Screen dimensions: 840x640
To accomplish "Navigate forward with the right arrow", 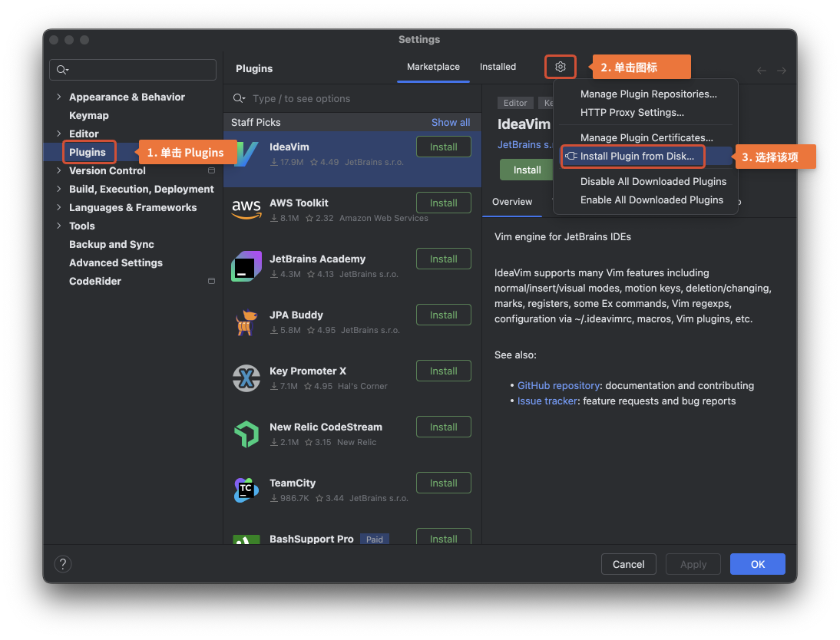I will (x=782, y=70).
